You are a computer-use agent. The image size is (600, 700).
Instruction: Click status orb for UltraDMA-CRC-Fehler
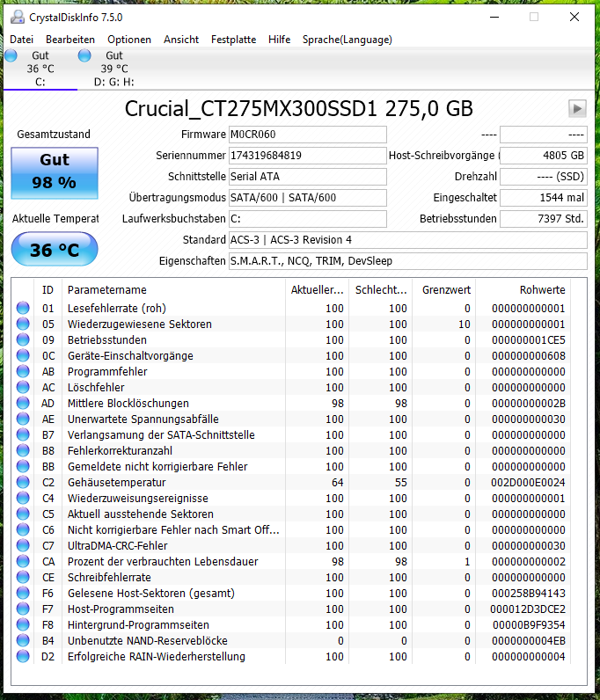pos(23,545)
